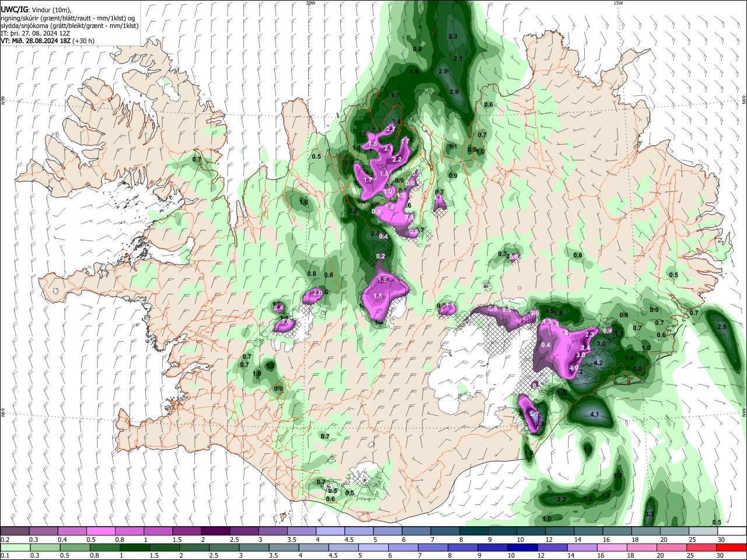Image resolution: width=747 pixels, height=560 pixels.
Task: Click the 'slydda/snjókoma' legend description line
Action: tap(69, 26)
